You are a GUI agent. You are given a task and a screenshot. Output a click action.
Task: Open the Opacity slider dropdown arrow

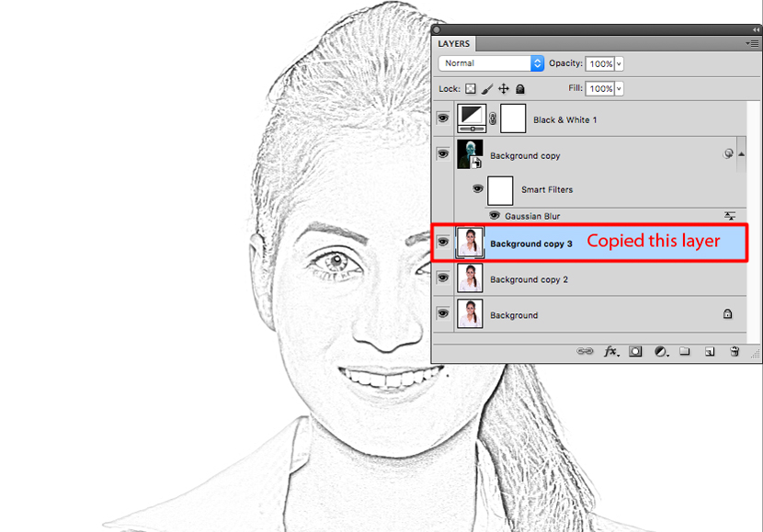tap(619, 64)
